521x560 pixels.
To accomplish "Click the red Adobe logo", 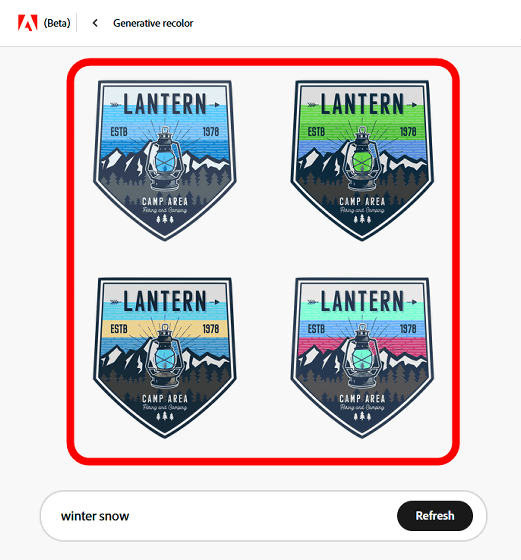I will tap(27, 23).
